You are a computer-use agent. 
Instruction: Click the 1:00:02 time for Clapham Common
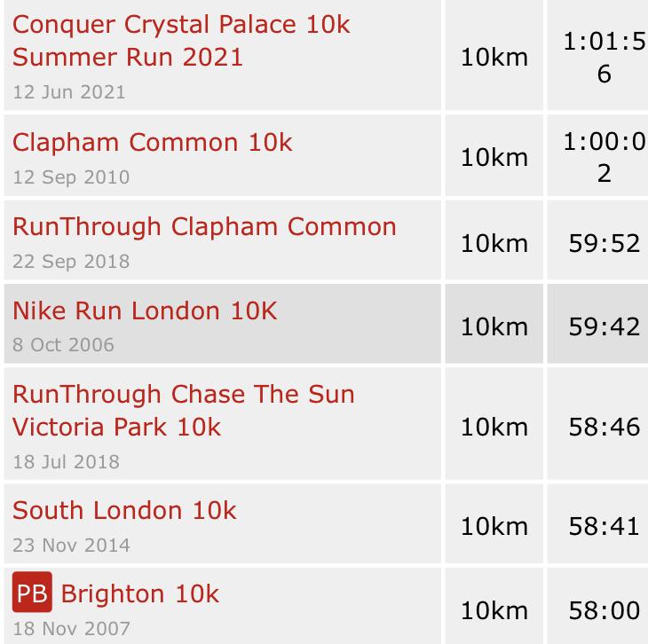pyautogui.click(x=605, y=157)
